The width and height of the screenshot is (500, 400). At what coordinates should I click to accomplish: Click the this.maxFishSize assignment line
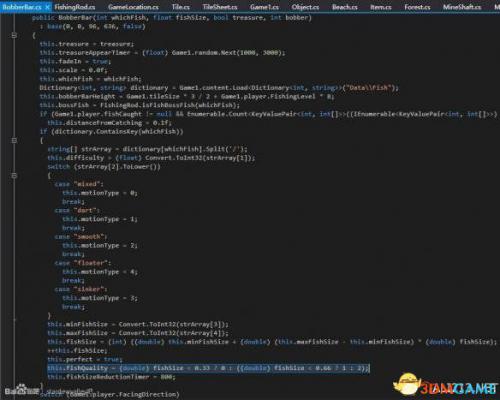(138, 333)
